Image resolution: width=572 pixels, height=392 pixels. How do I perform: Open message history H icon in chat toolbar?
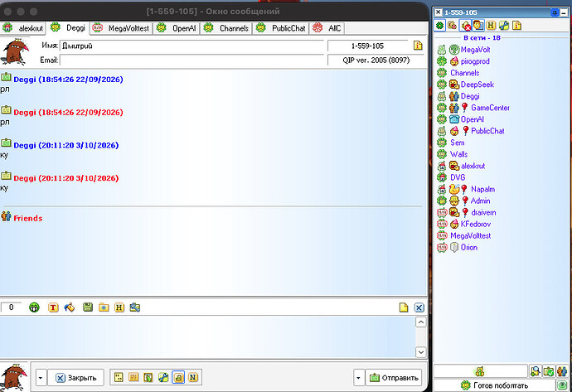click(119, 307)
